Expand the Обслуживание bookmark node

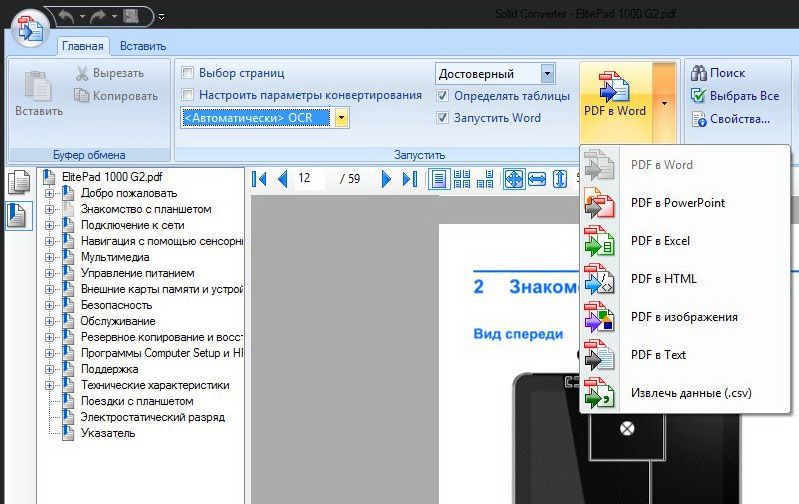[49, 321]
